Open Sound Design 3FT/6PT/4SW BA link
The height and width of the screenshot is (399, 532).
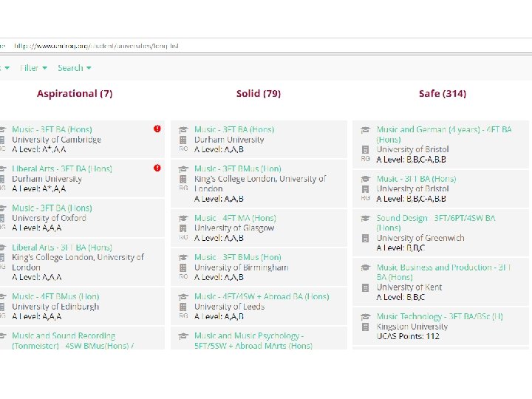[x=436, y=223]
